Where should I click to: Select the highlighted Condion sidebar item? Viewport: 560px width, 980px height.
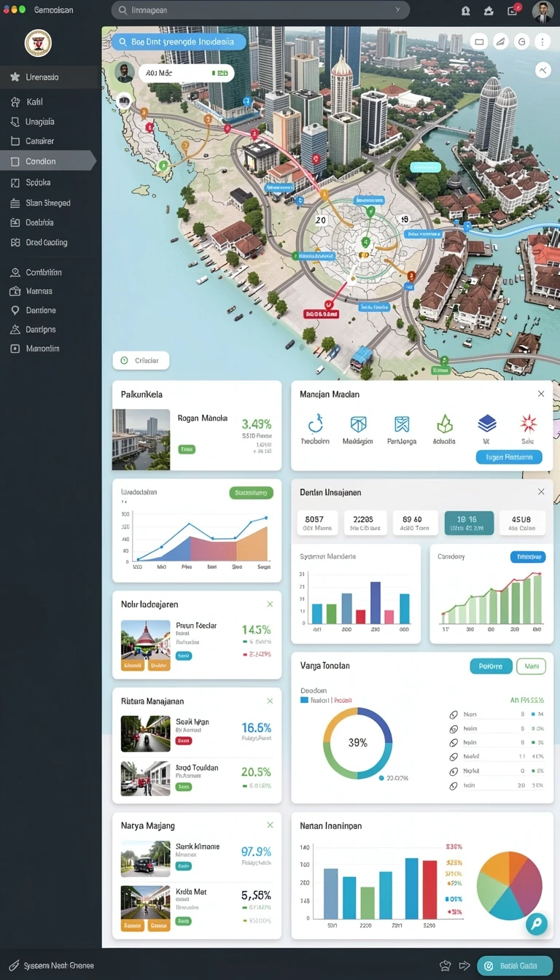47,161
